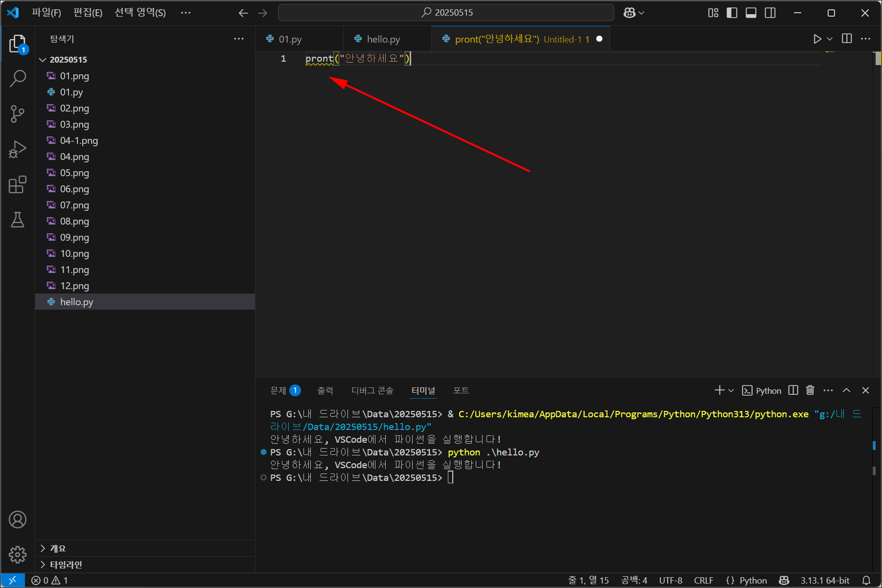Select the 3.13.1 64-bit interpreter
Viewport: 882px width, 588px height.
[825, 580]
